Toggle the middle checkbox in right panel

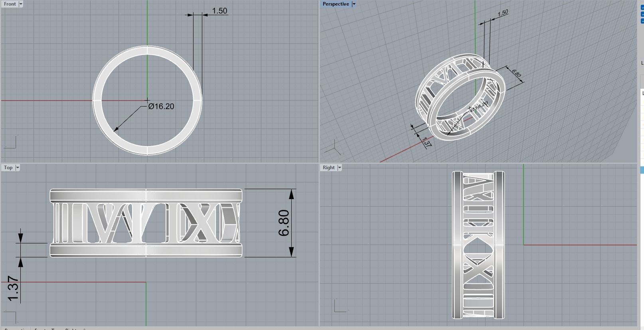642,14
